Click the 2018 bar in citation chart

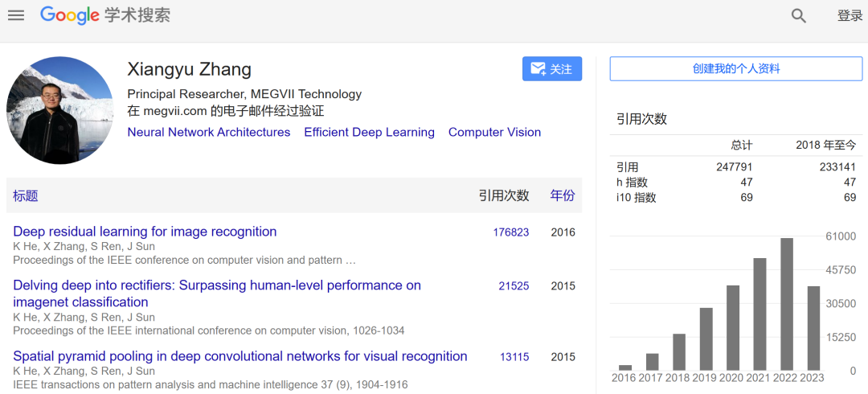679,352
